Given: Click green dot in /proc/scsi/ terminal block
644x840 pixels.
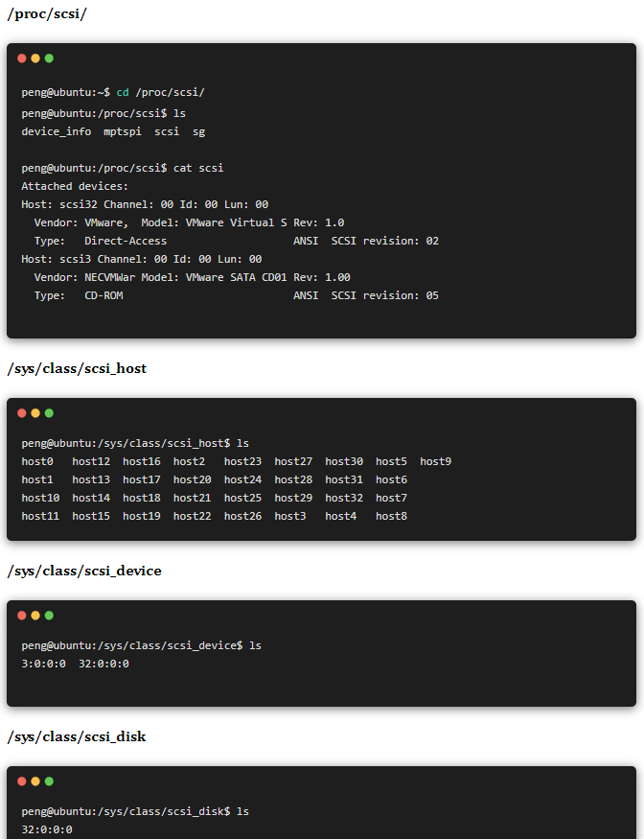Looking at the screenshot, I should point(49,58).
